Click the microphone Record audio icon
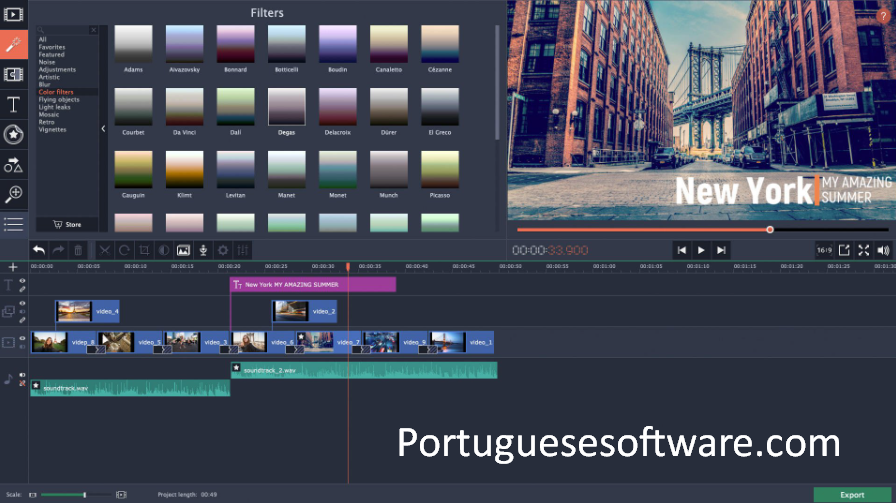 click(x=203, y=250)
